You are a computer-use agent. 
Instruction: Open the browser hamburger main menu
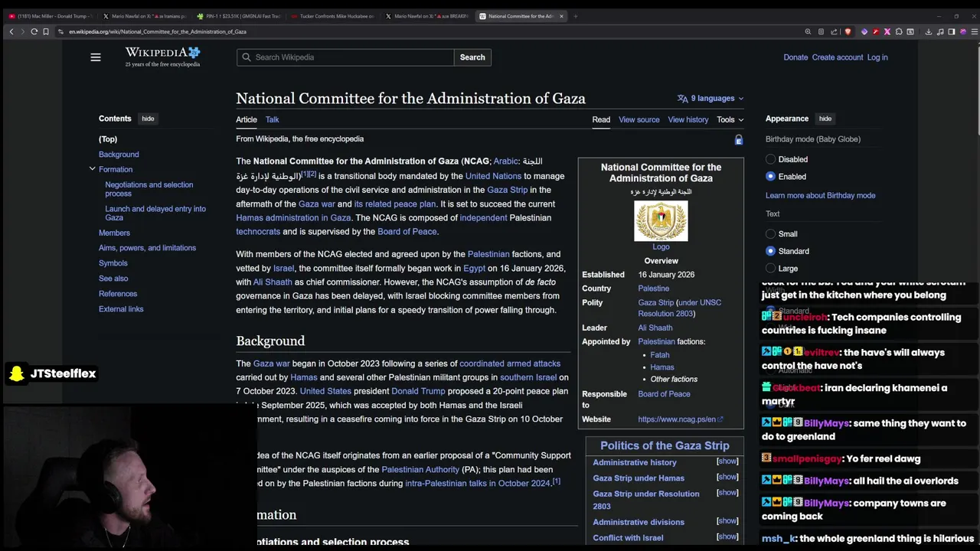click(974, 31)
